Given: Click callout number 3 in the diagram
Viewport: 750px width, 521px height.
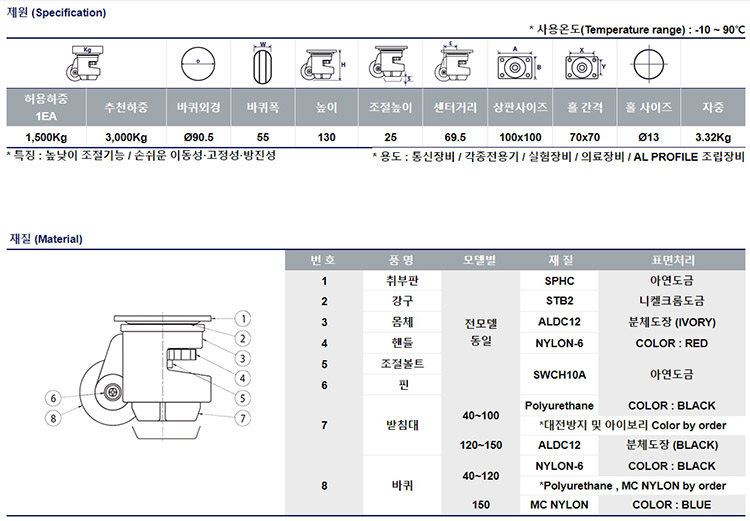Looking at the screenshot, I should point(243,358).
